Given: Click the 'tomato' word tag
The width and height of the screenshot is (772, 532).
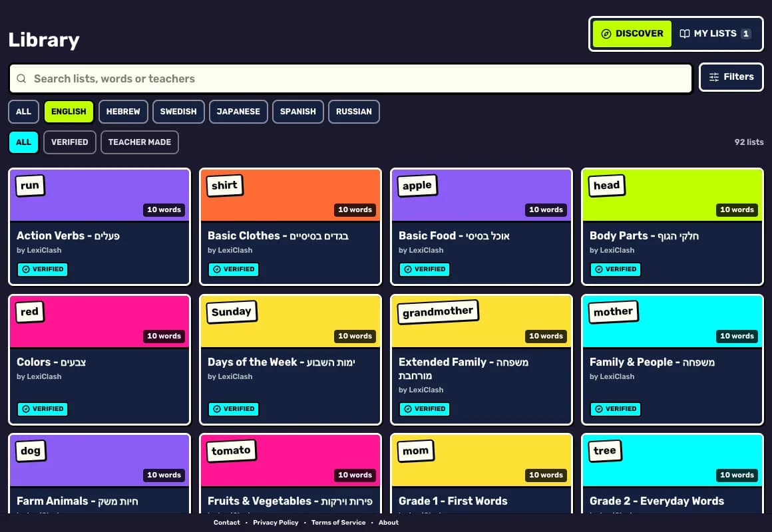Looking at the screenshot, I should [231, 451].
